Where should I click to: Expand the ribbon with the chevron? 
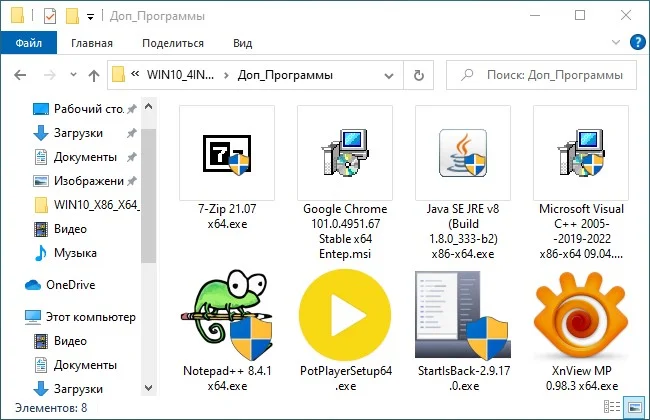[616, 42]
